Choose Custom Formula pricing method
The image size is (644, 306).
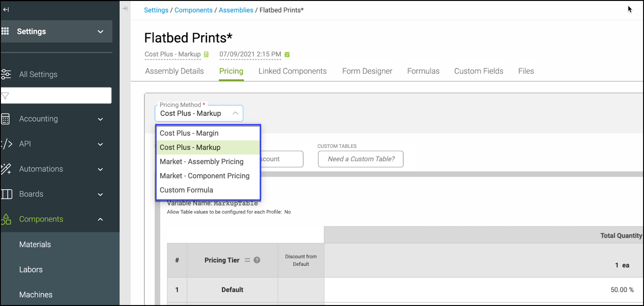point(186,190)
